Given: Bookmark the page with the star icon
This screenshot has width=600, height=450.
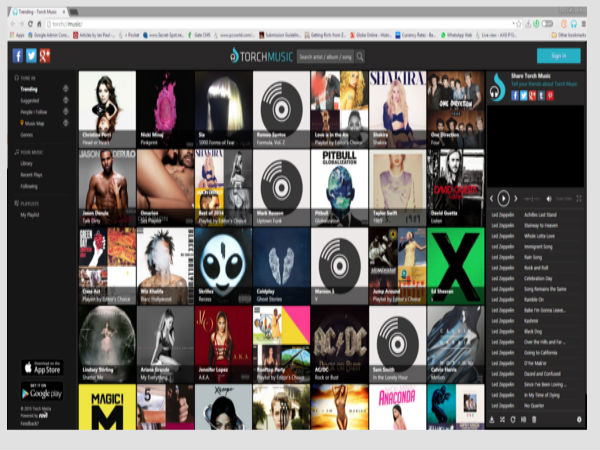Looking at the screenshot, I should click(518, 24).
